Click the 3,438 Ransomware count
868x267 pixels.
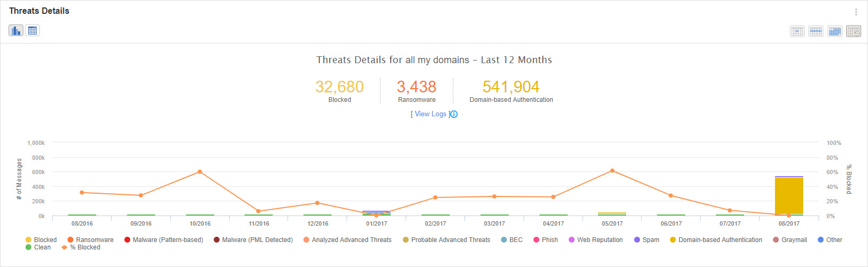pyautogui.click(x=417, y=87)
